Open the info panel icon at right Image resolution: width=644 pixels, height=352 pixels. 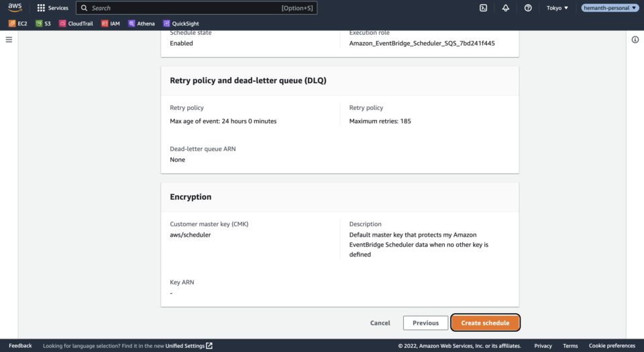(635, 40)
